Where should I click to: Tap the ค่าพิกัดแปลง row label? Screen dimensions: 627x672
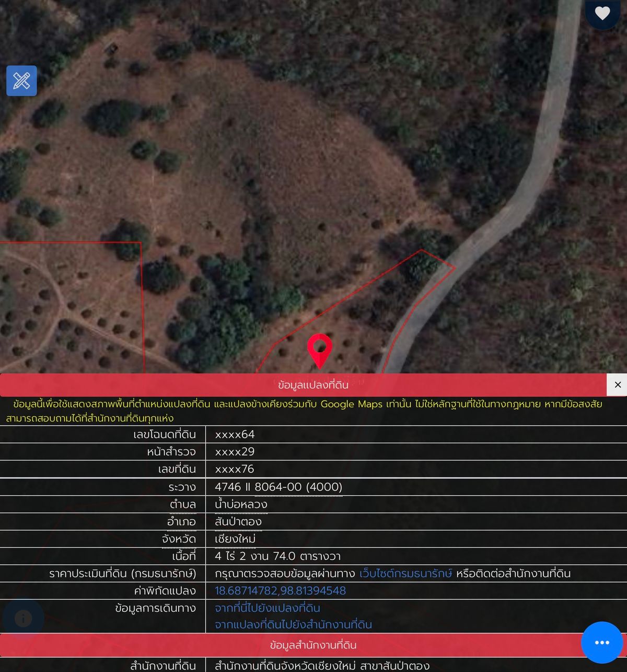165,591
